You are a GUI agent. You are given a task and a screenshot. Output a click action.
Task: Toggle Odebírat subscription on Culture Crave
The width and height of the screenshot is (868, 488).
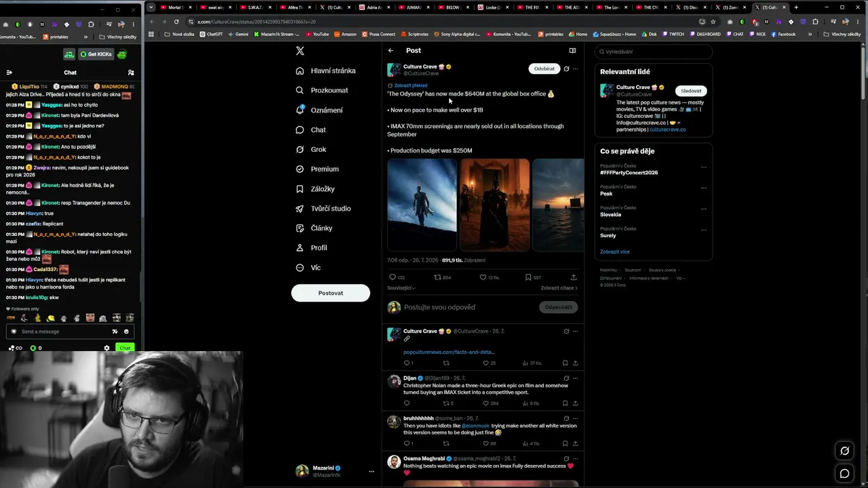click(544, 68)
